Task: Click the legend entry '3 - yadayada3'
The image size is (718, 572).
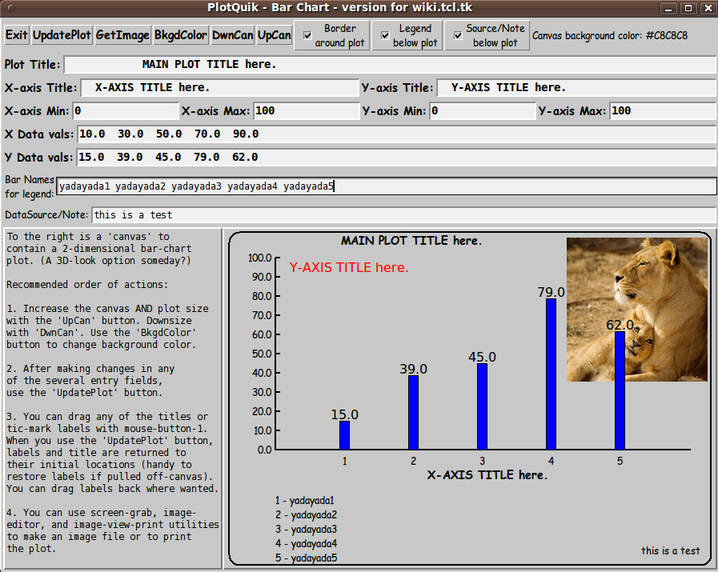Action: click(306, 529)
